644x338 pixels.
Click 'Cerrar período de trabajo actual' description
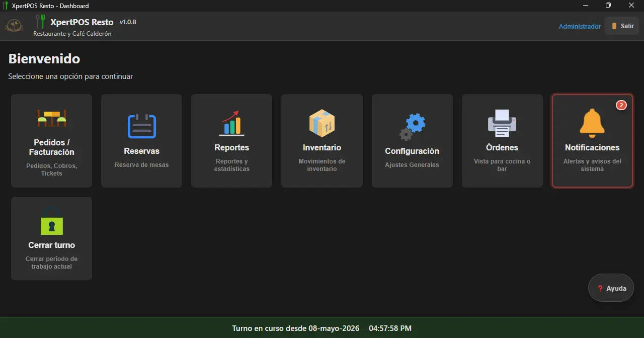[x=51, y=263]
